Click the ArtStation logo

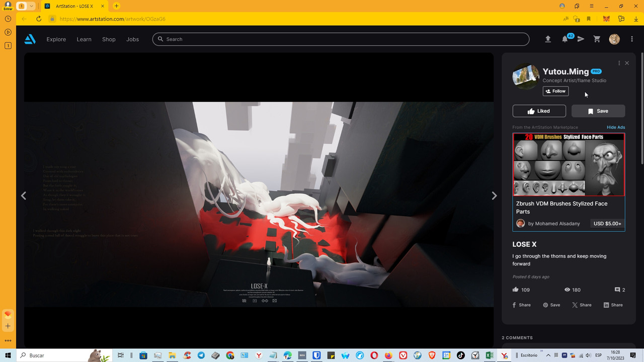pyautogui.click(x=30, y=39)
